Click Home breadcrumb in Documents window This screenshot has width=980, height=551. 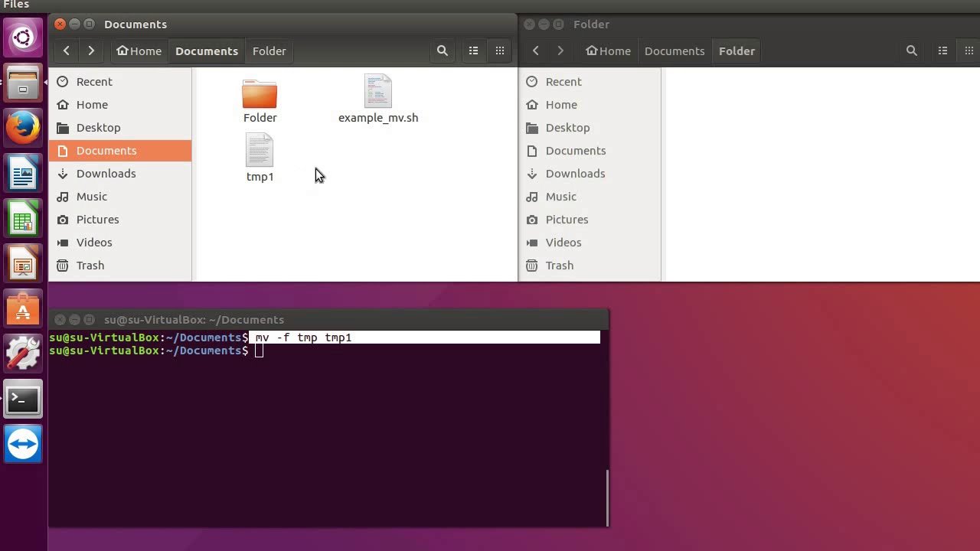tap(139, 51)
